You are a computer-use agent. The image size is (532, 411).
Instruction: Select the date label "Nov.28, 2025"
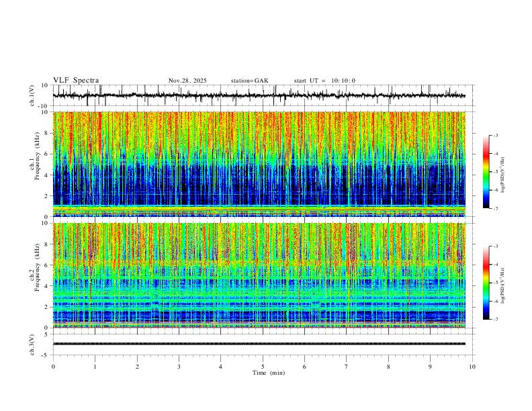187,81
